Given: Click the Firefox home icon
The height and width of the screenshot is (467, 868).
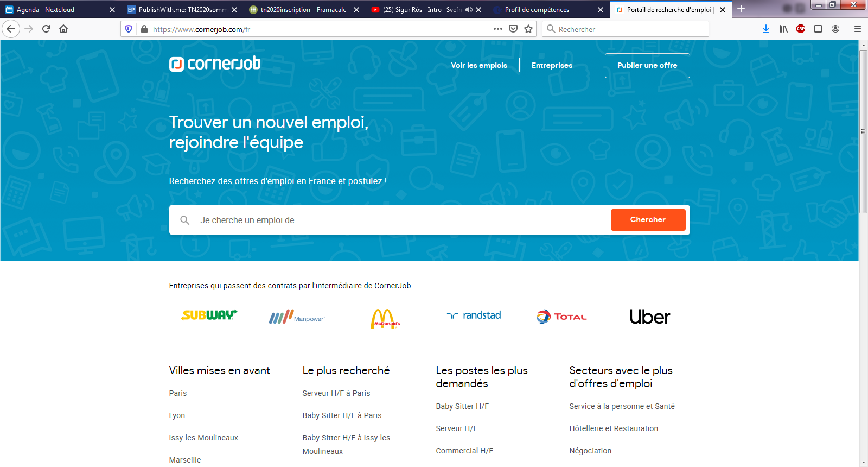Looking at the screenshot, I should pyautogui.click(x=63, y=29).
